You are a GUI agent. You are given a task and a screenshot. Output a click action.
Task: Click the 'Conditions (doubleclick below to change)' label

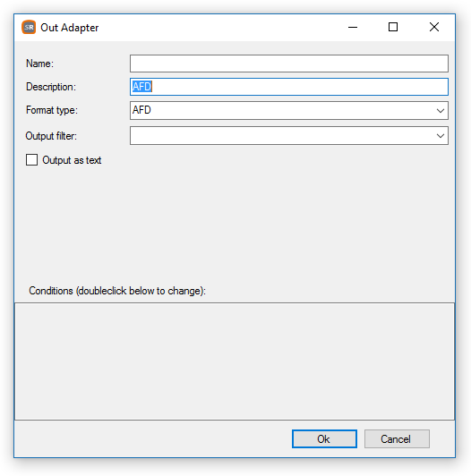click(x=117, y=291)
